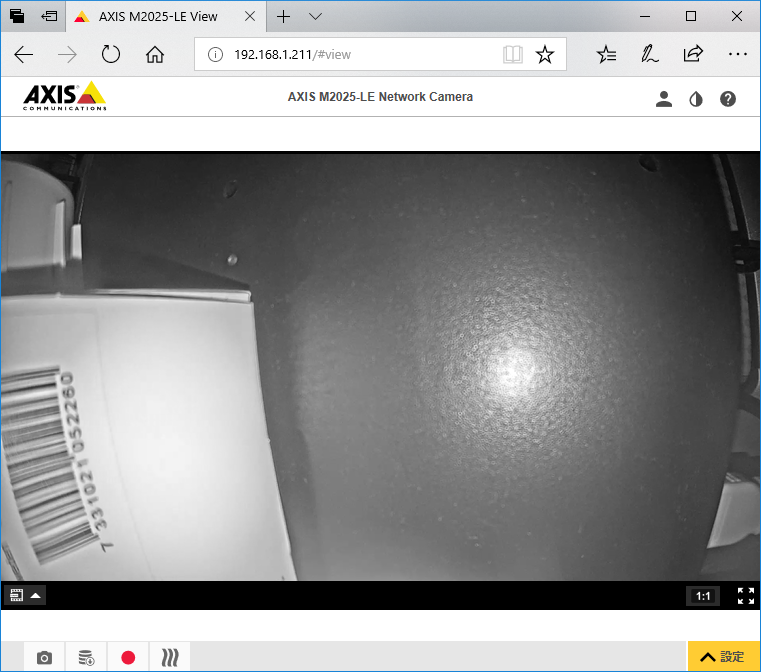Toggle the heater waves icon

[170, 657]
